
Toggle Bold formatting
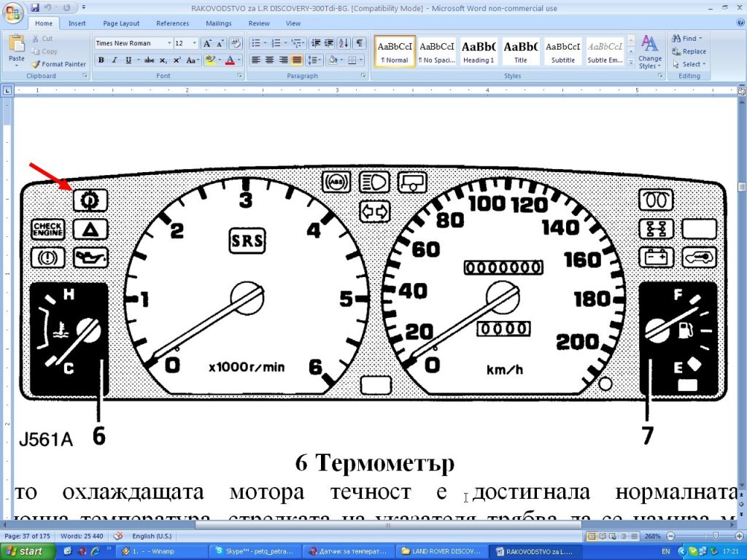point(101,61)
